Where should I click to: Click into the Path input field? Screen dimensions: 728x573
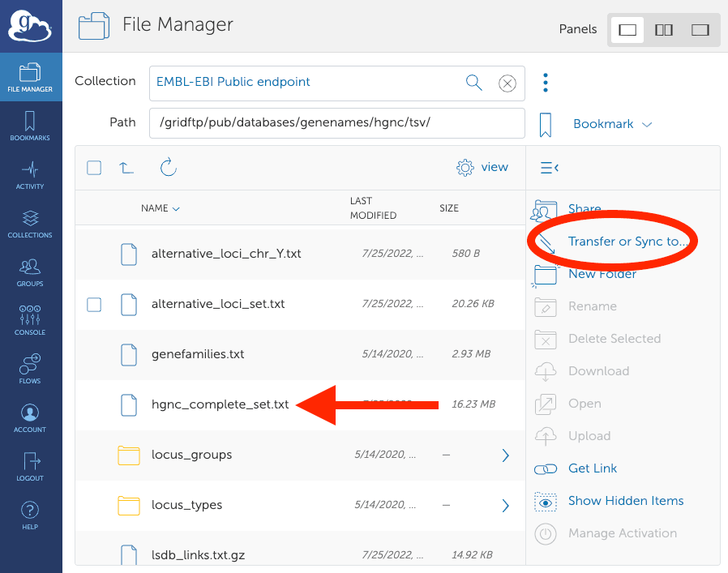pos(336,123)
